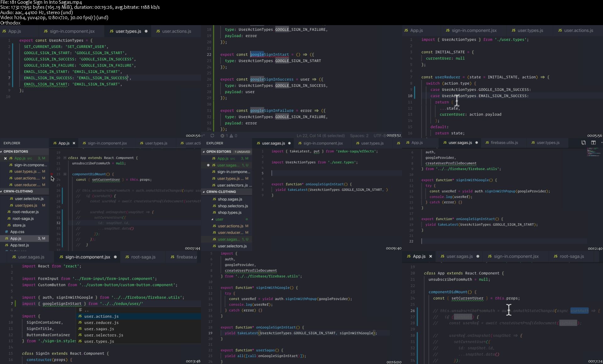Click the open changes compare icon
The image size is (603, 364).
click(x=583, y=142)
